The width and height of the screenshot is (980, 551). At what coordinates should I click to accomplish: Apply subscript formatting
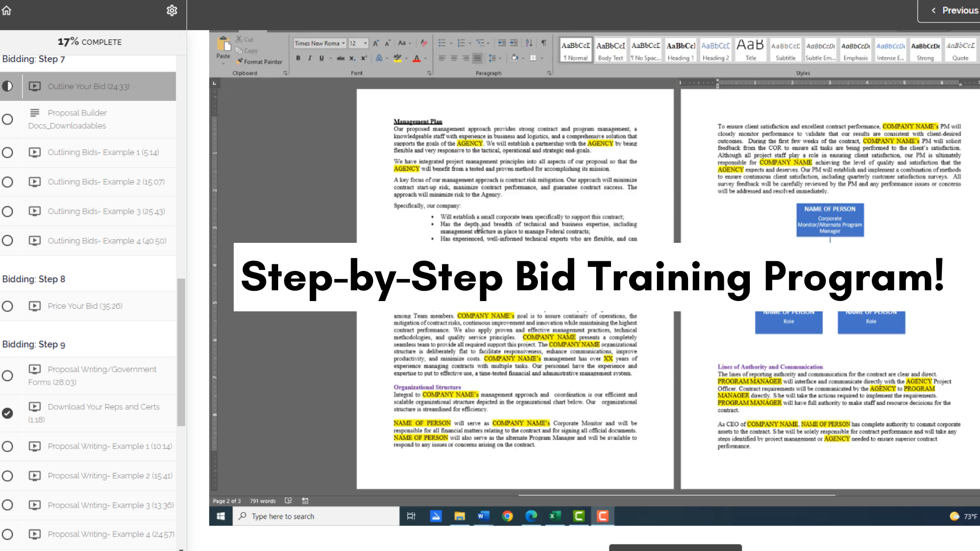pos(352,58)
